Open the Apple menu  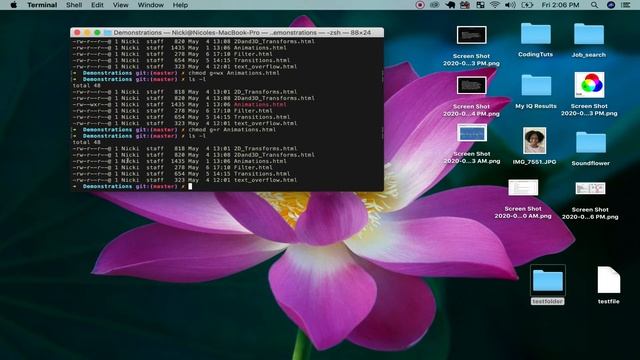point(13,5)
